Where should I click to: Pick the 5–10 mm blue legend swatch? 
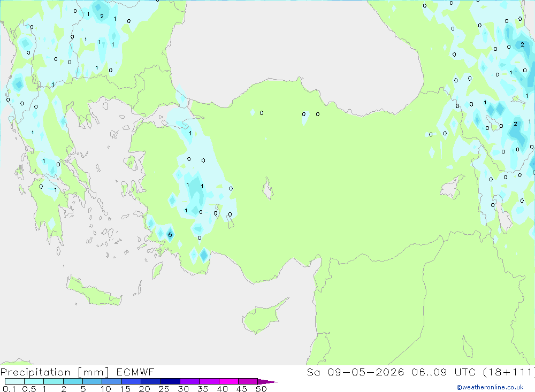93,381
